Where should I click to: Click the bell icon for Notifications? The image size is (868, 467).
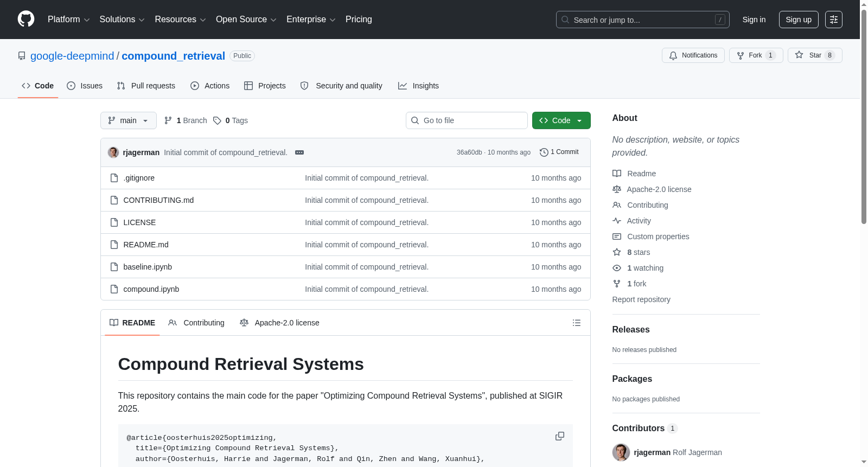coord(673,55)
